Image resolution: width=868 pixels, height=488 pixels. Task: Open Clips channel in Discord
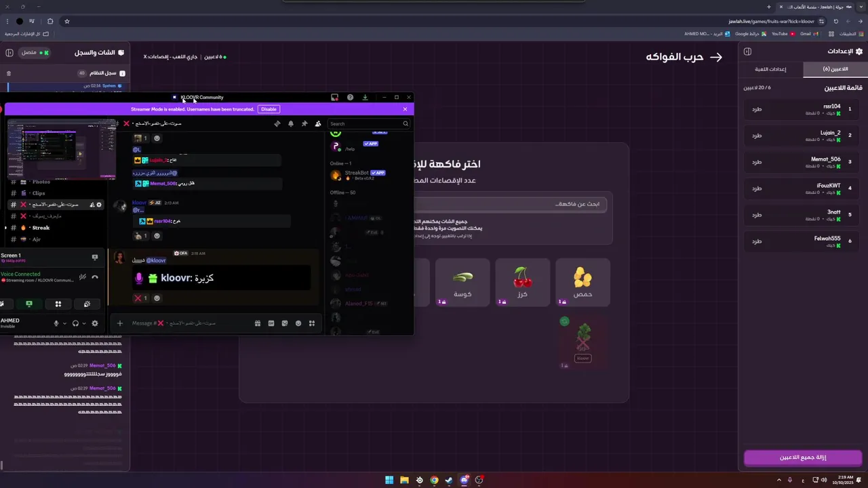pos(39,193)
